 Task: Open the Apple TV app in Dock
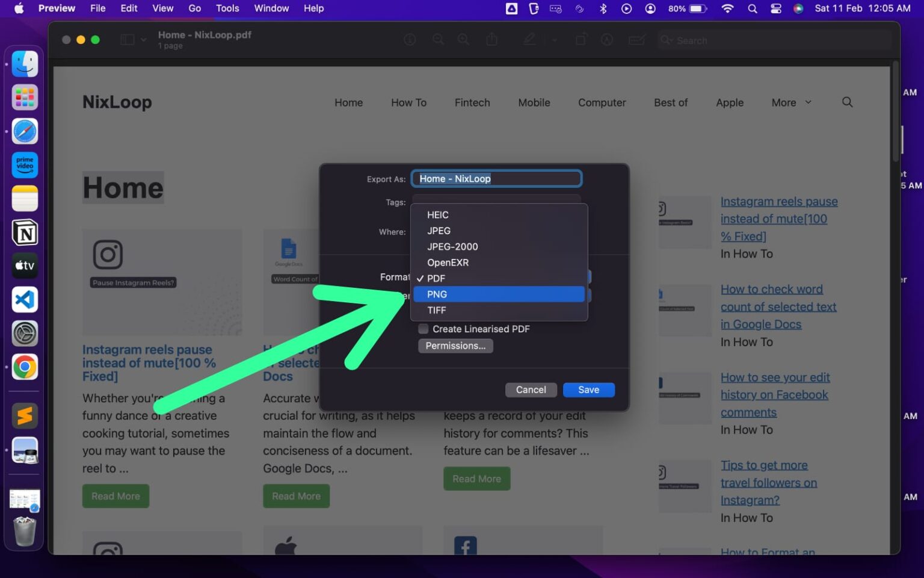coord(25,266)
